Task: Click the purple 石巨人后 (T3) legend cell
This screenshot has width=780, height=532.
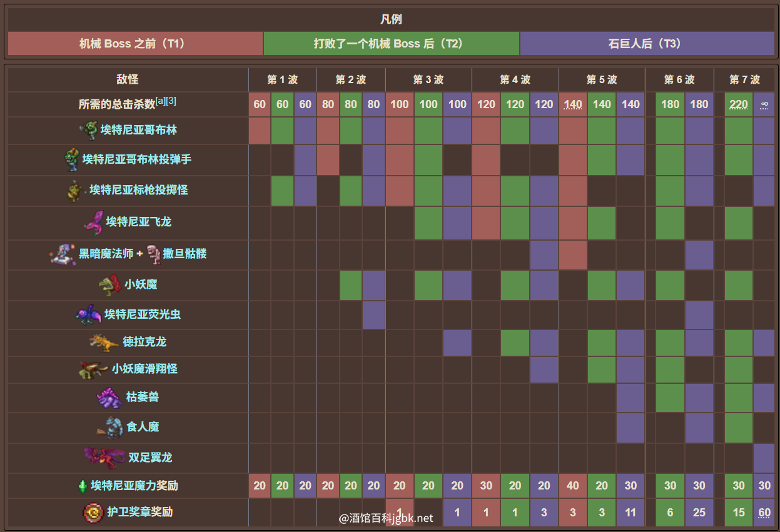Action: (x=647, y=44)
